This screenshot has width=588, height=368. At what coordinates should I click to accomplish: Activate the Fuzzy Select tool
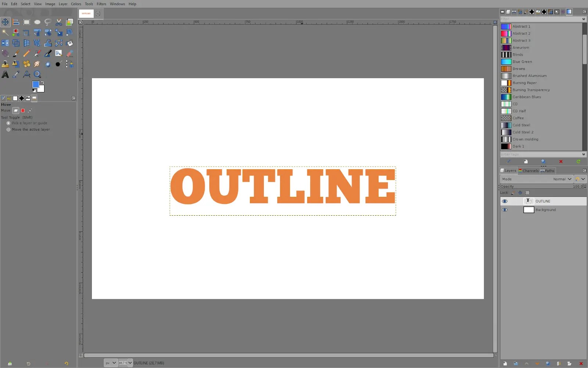click(x=5, y=32)
